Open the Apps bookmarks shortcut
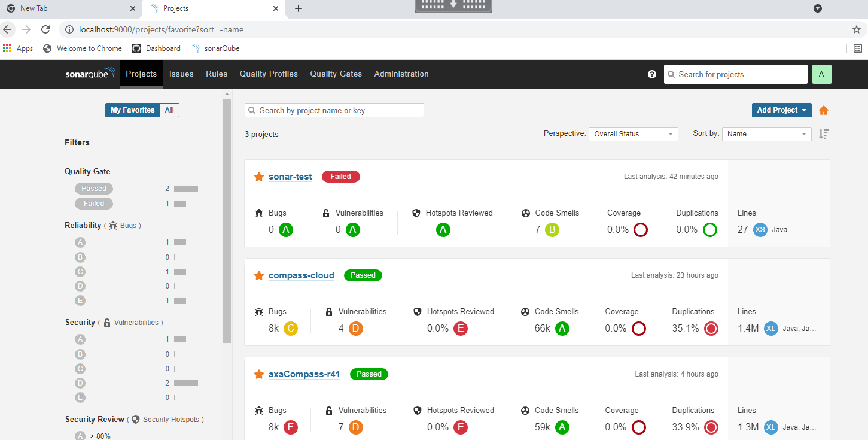Image resolution: width=868 pixels, height=440 pixels. [x=18, y=48]
